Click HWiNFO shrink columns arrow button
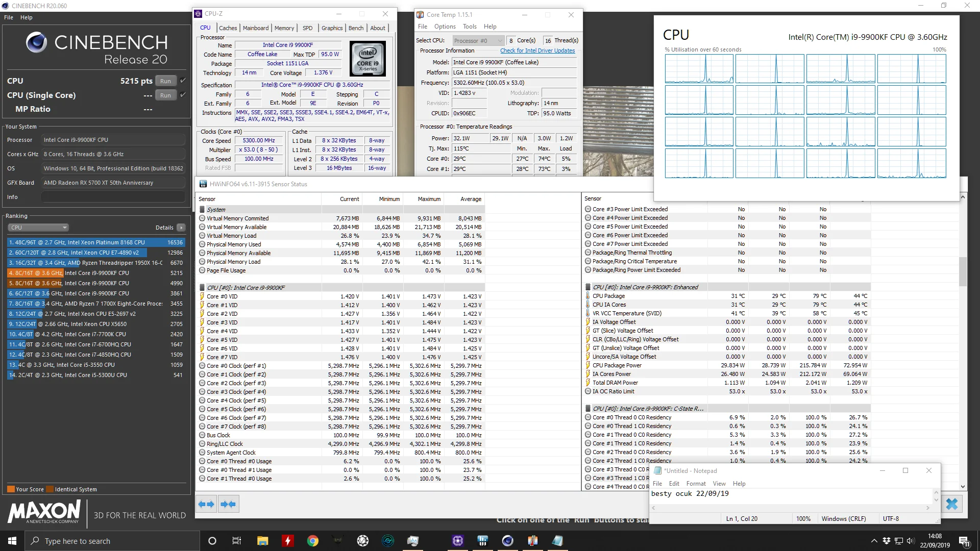 [228, 504]
